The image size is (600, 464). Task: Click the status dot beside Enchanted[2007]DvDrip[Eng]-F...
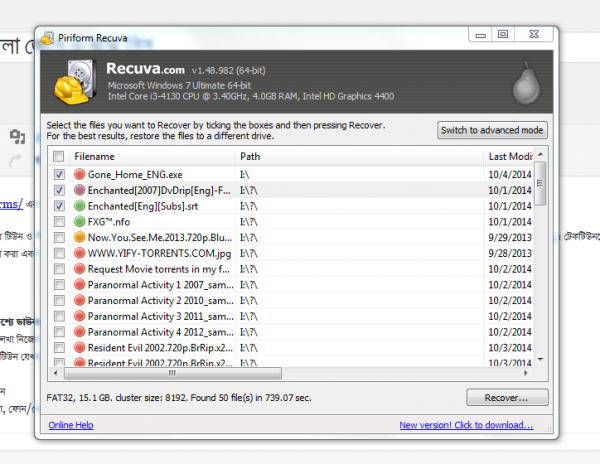point(79,190)
